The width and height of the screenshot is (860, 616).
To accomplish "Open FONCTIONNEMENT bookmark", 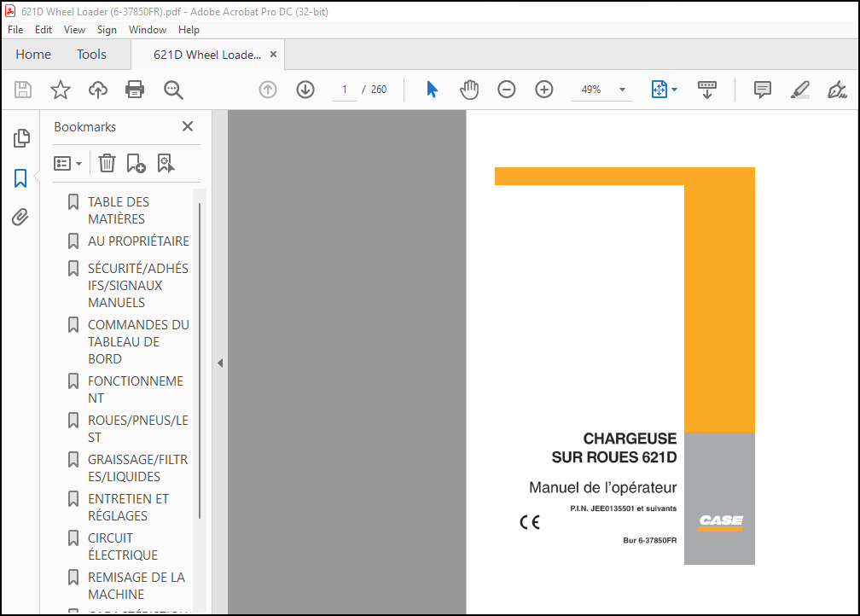I will pyautogui.click(x=136, y=389).
